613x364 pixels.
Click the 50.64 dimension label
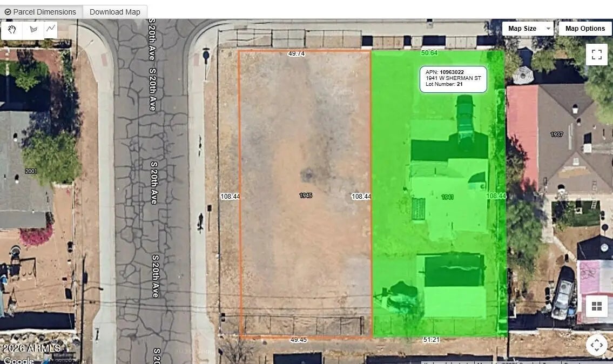click(429, 53)
